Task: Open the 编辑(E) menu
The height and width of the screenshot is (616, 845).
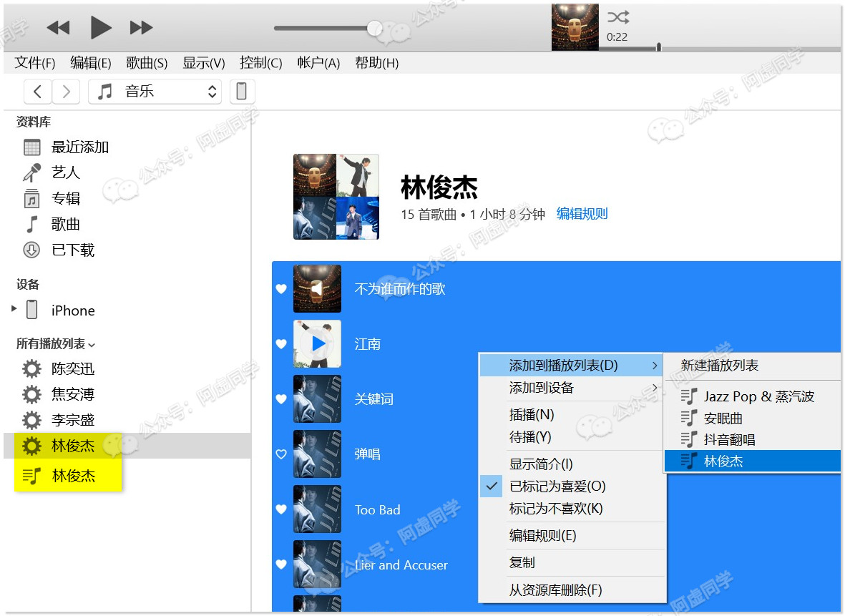Action: (91, 63)
